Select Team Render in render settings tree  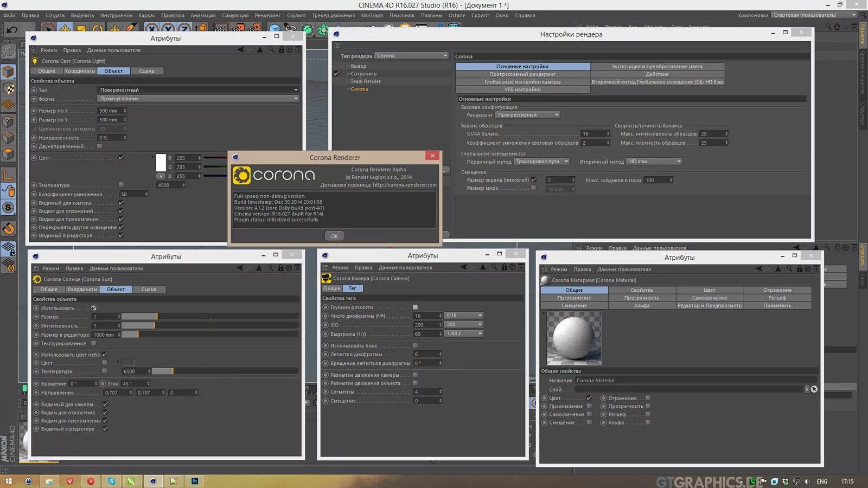click(366, 81)
